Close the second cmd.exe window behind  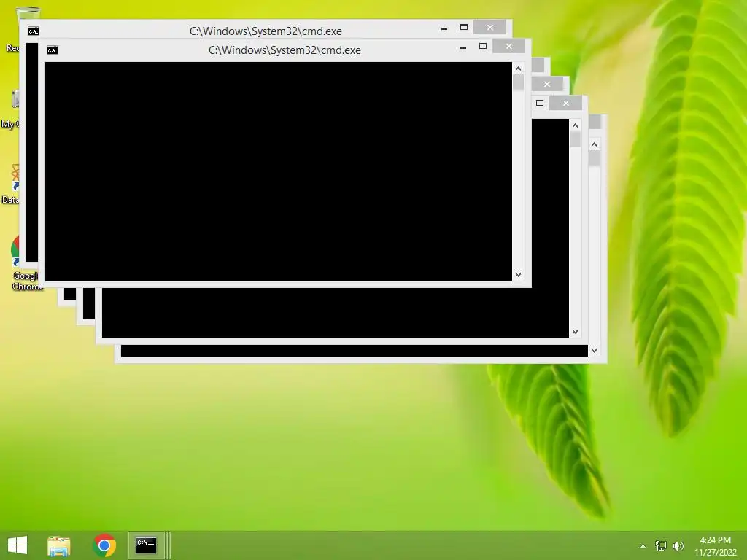pos(489,27)
